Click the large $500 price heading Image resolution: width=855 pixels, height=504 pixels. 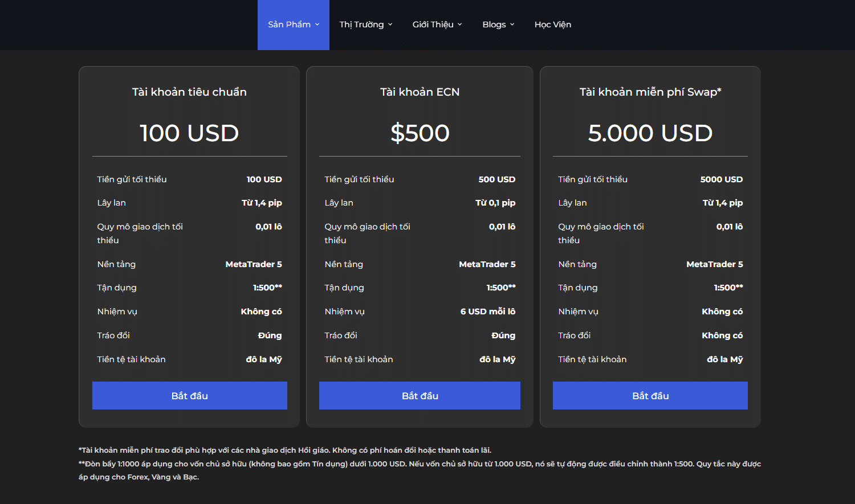point(420,133)
